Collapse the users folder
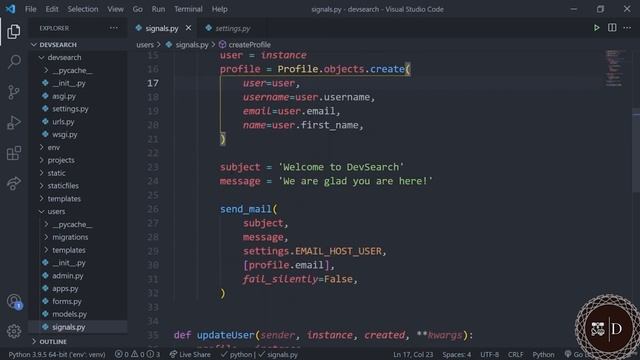The width and height of the screenshot is (640, 360). (x=78, y=211)
